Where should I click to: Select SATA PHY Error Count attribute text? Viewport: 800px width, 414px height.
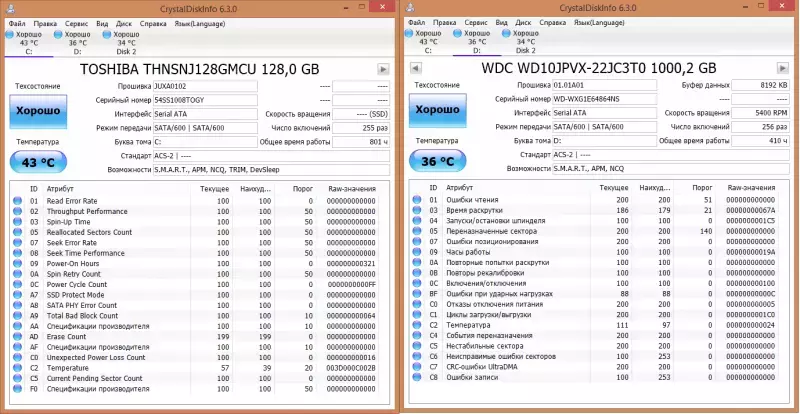click(82, 306)
